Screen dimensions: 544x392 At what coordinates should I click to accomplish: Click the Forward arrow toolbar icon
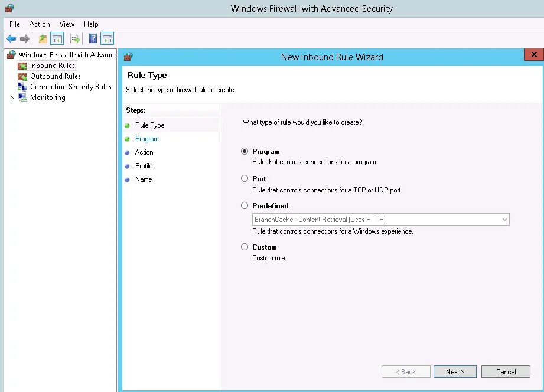click(x=25, y=38)
